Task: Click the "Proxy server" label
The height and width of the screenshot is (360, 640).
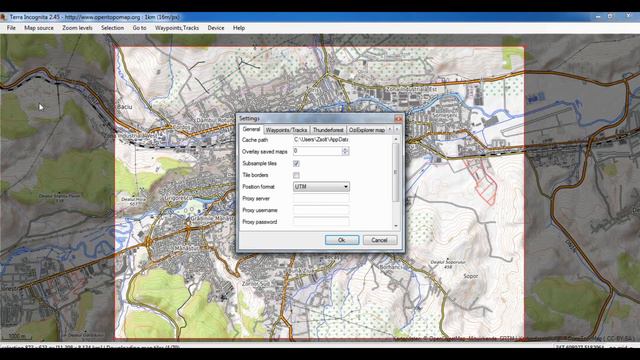Action: (256, 199)
